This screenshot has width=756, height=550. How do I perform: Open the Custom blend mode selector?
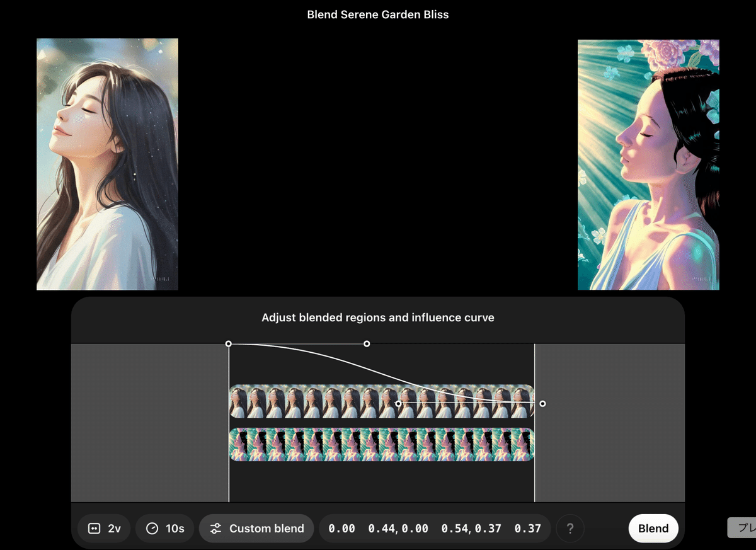(256, 529)
